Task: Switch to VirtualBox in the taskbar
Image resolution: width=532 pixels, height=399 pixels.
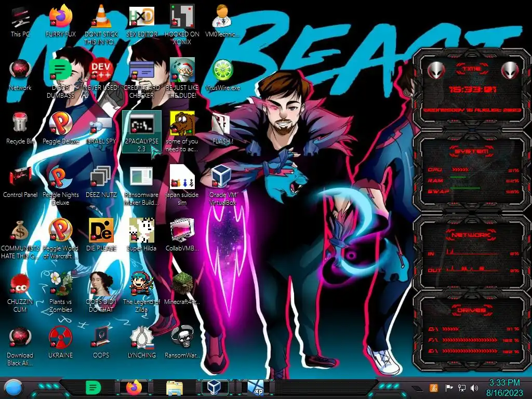Action: (215, 387)
